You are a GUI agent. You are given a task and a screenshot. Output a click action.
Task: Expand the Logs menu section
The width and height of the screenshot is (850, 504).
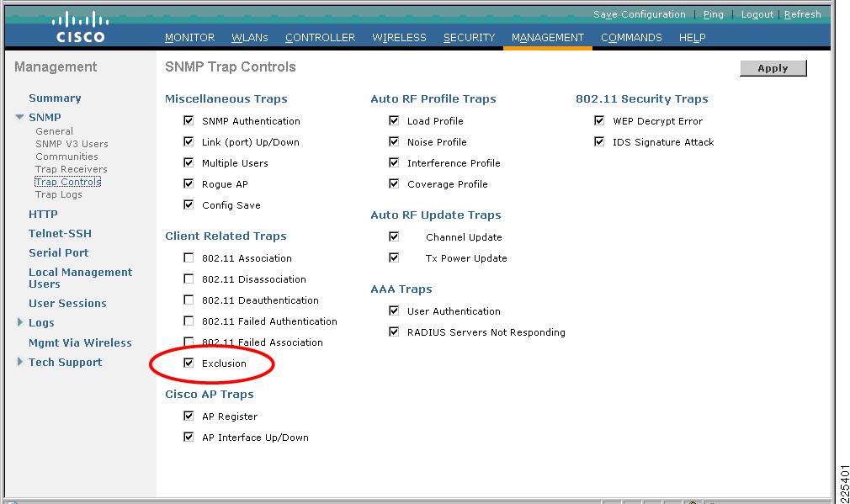pyautogui.click(x=20, y=322)
